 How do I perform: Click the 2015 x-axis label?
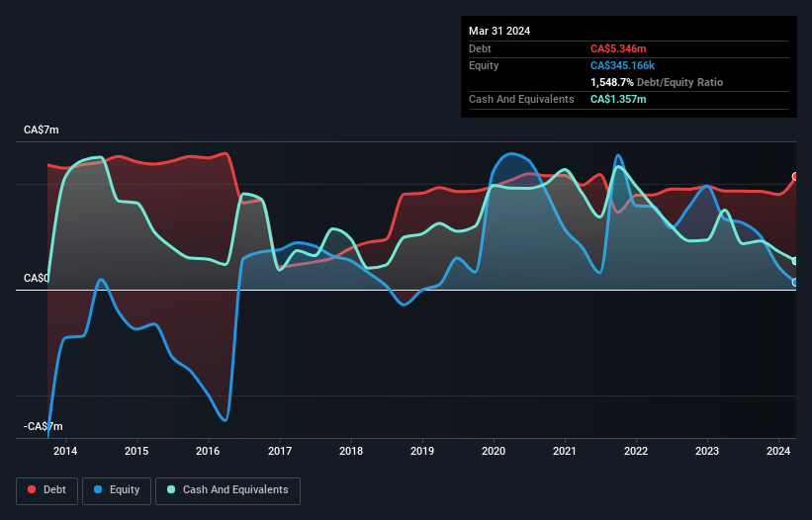coord(136,451)
